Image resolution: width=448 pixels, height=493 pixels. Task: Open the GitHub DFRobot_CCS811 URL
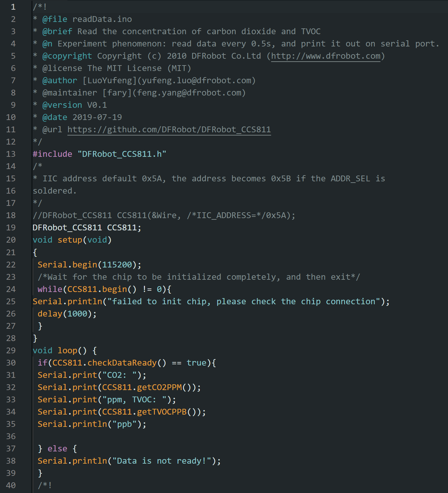point(169,129)
